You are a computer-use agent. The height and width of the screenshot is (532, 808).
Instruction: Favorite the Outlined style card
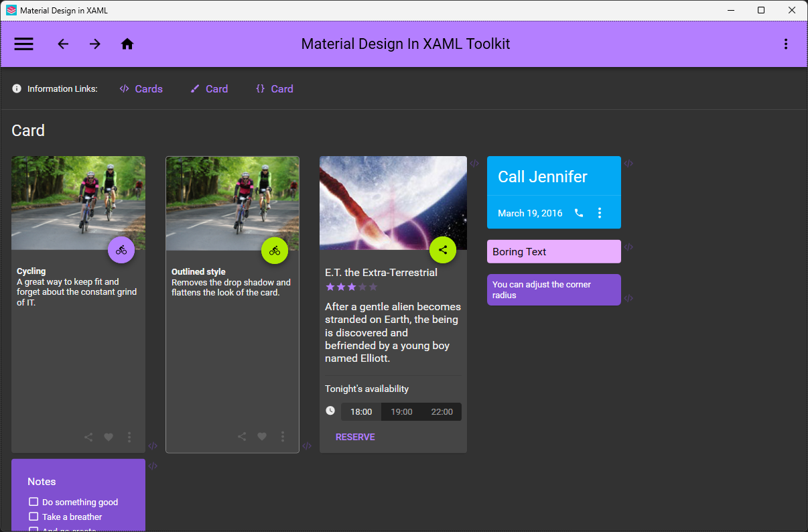point(262,436)
